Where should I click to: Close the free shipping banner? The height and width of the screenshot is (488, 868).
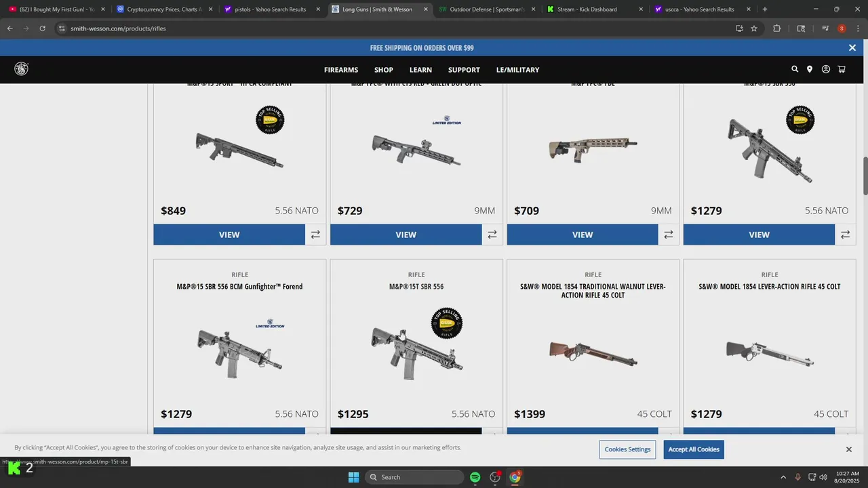coord(852,47)
